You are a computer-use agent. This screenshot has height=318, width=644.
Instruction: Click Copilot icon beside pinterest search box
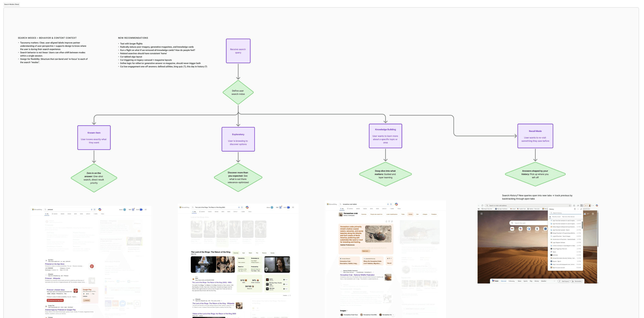tap(100, 209)
